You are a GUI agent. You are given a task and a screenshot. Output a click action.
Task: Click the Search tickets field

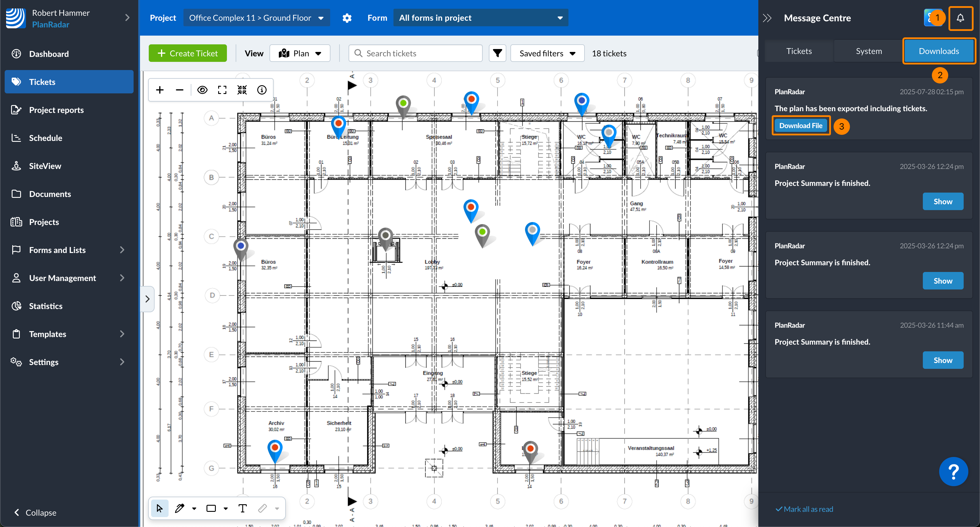pos(415,53)
